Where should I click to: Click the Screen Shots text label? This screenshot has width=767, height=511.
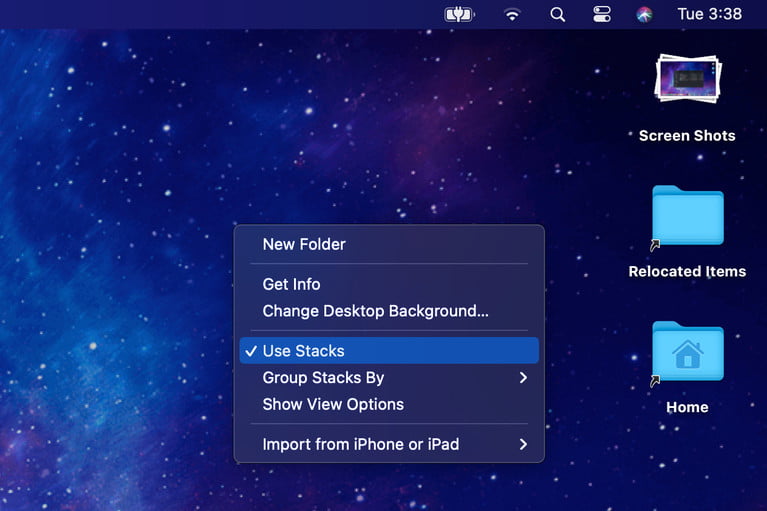point(687,136)
